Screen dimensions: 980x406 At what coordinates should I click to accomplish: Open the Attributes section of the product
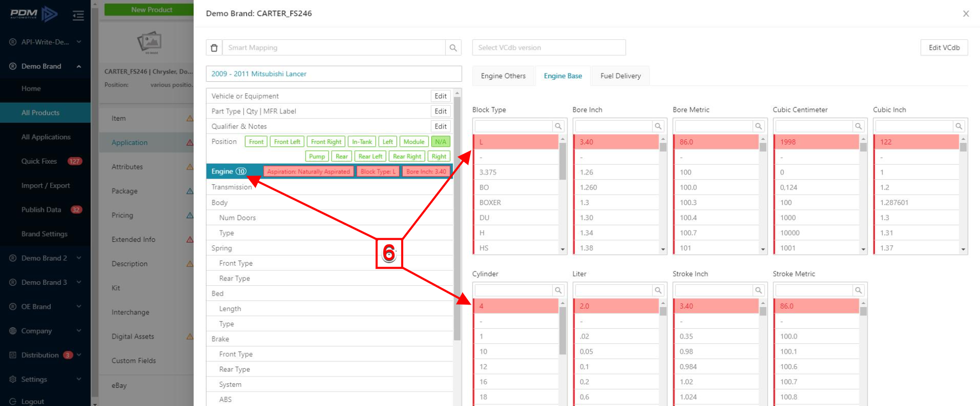pos(127,167)
